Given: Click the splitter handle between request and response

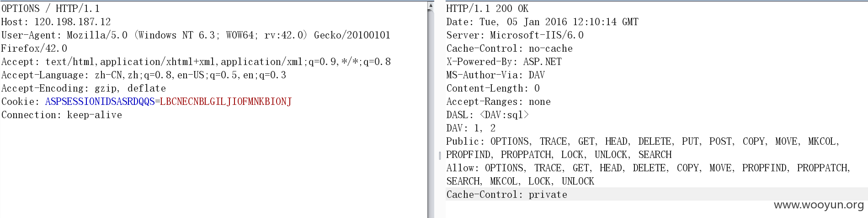Looking at the screenshot, I should point(440,155).
